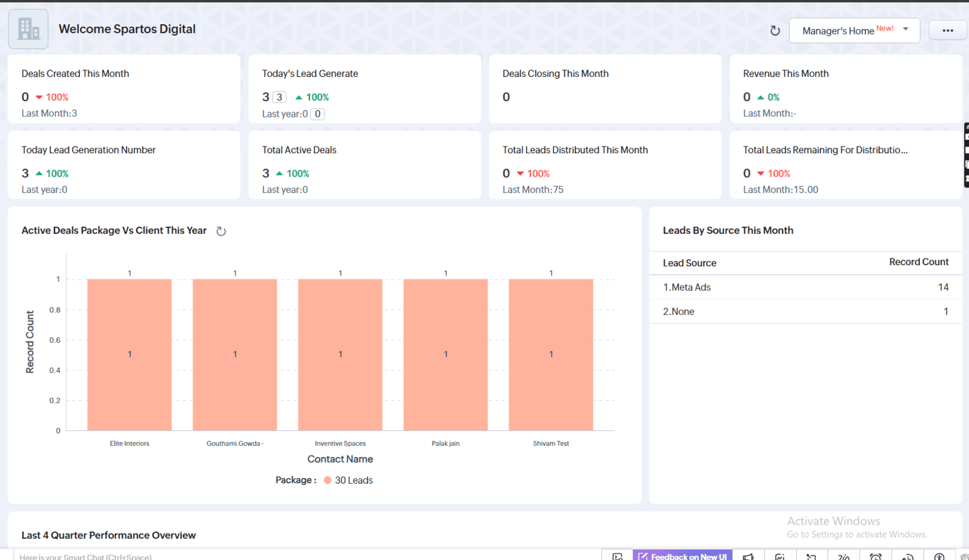Open the three-dot more options menu

[x=947, y=31]
